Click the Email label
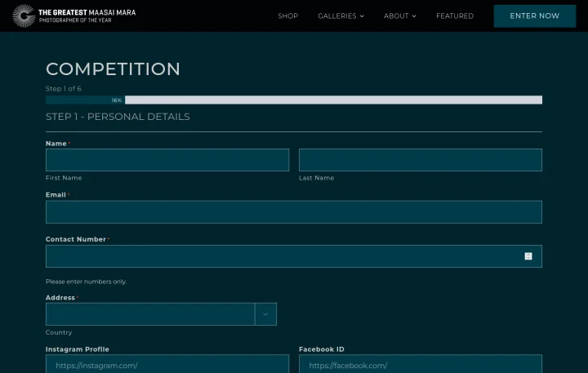Image resolution: width=588 pixels, height=373 pixels. point(56,194)
